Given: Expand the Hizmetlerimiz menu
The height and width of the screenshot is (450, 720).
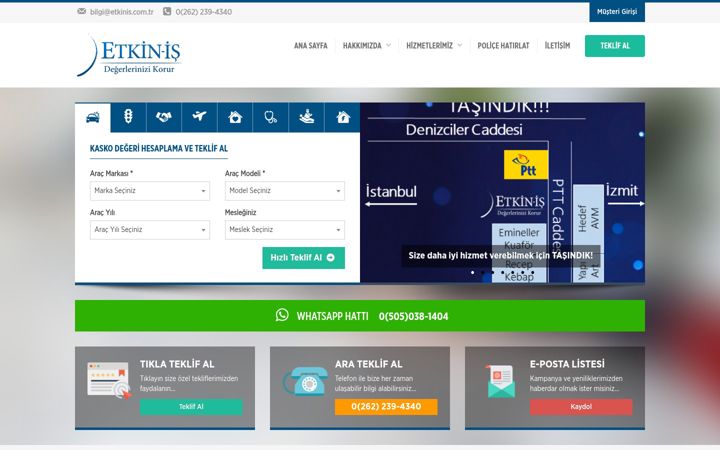Looking at the screenshot, I should [x=434, y=45].
